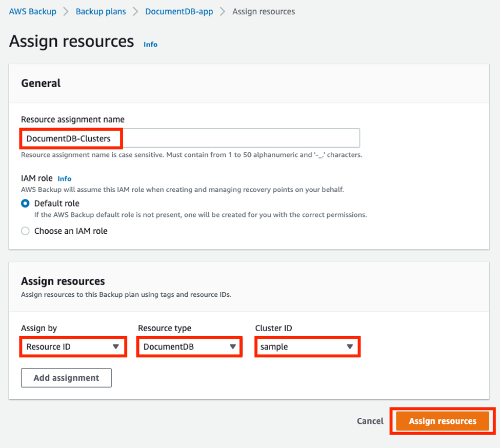Cancel the resource assignment

coord(369,421)
